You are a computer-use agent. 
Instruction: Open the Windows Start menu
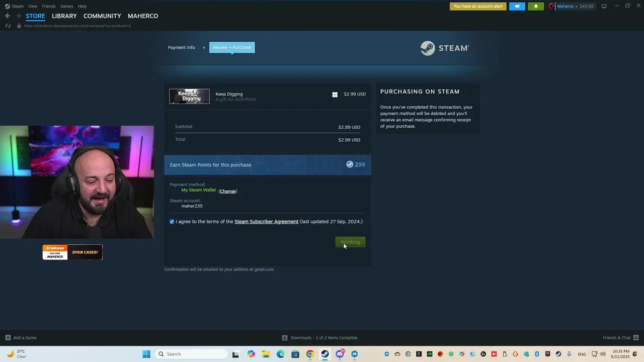(146, 354)
